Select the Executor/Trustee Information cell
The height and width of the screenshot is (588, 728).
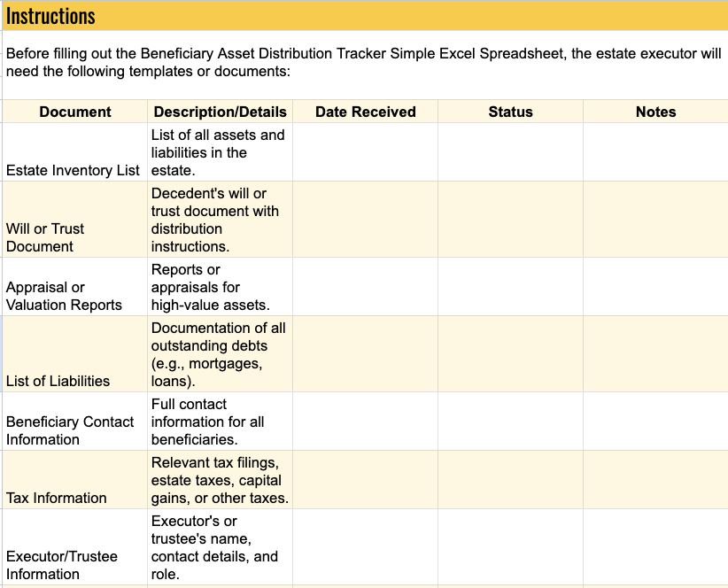click(75, 547)
